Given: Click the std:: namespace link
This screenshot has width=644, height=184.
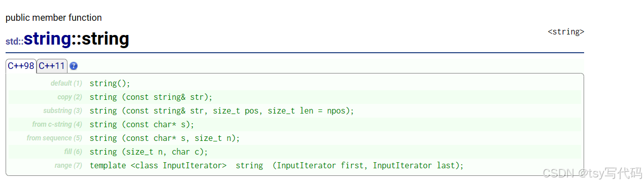Looking at the screenshot, I should [x=15, y=42].
